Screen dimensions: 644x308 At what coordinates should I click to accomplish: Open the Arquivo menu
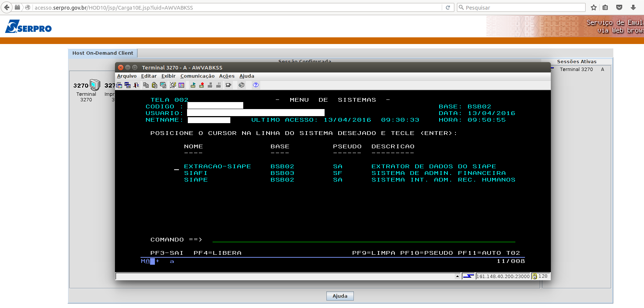(x=127, y=76)
